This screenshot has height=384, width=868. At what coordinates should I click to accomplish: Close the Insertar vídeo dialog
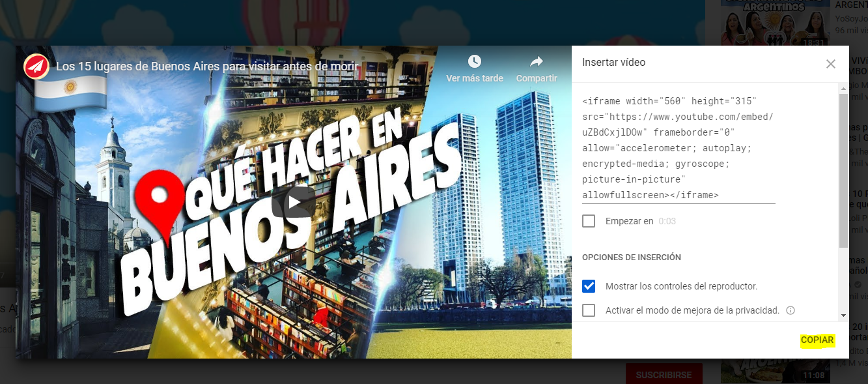pyautogui.click(x=831, y=64)
